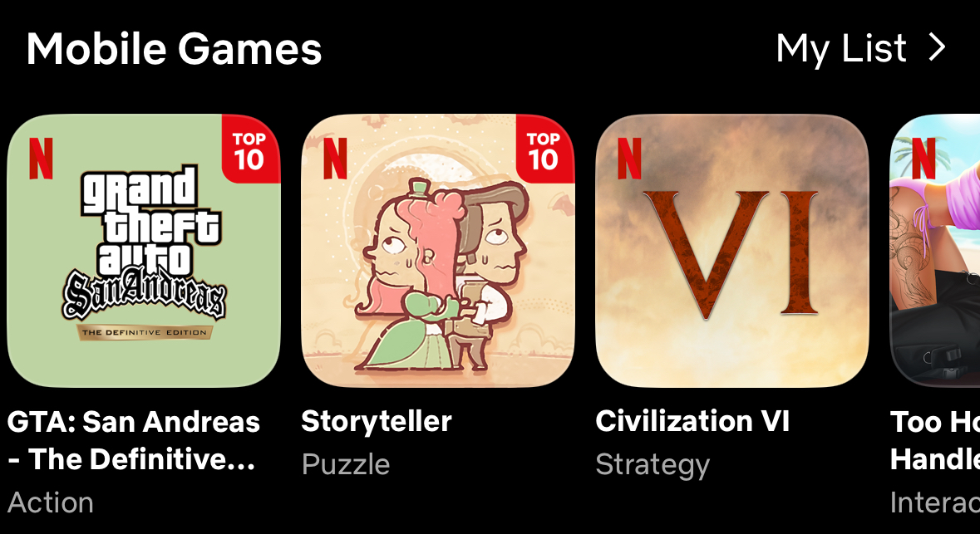This screenshot has width=980, height=534.
Task: Click the Netflix N logo on Too Hot tile
Action: tap(923, 158)
